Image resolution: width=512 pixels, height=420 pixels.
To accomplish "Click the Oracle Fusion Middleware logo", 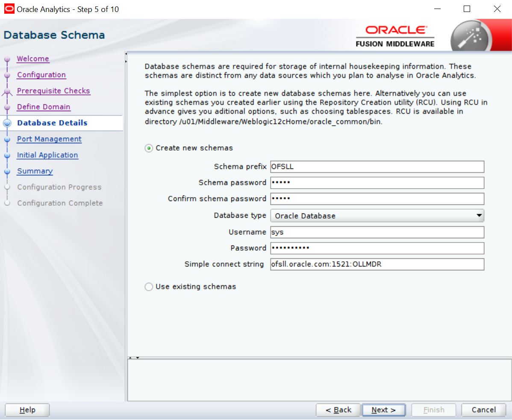I will coord(395,37).
